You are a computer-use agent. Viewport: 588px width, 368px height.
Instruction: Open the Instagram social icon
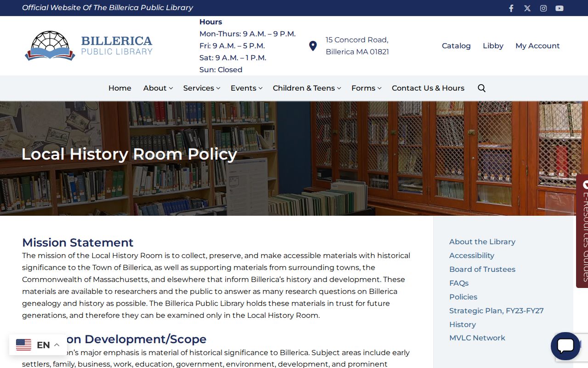coord(543,8)
